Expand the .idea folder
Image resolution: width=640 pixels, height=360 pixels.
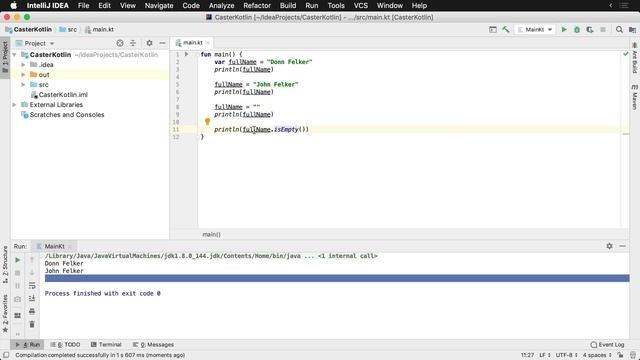click(x=23, y=64)
